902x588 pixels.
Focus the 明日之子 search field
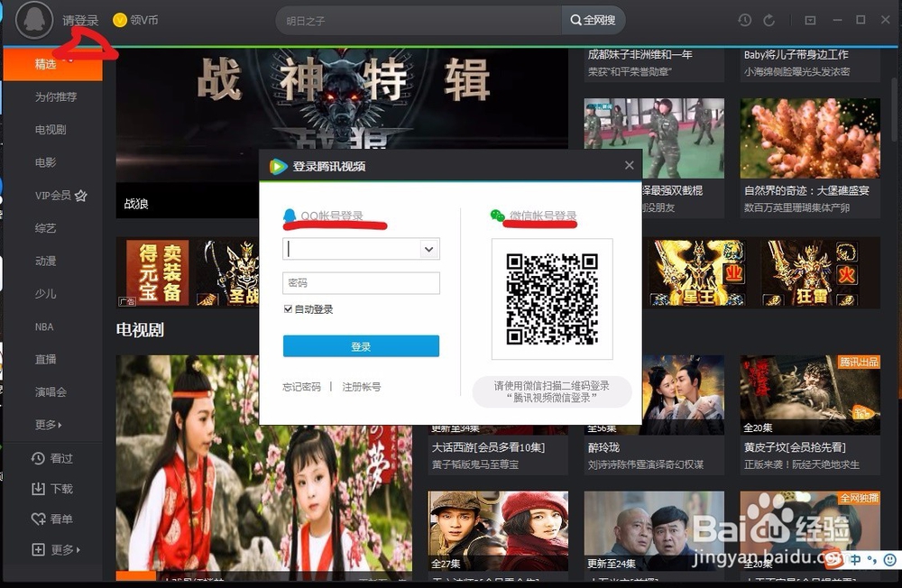[420, 21]
